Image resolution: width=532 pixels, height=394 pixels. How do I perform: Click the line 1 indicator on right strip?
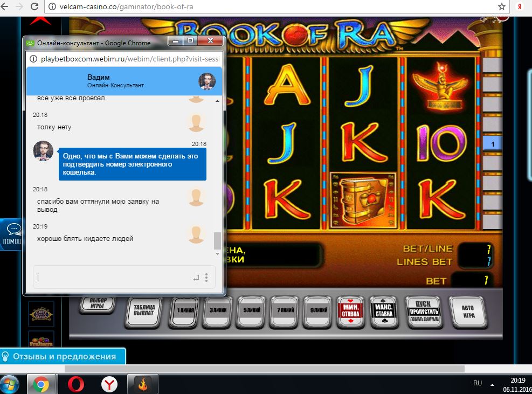point(492,144)
